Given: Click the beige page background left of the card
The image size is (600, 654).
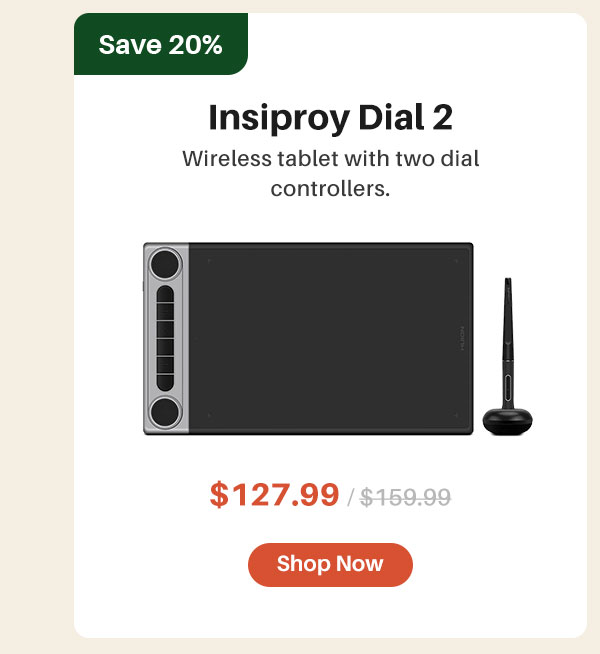Looking at the screenshot, I should 37,327.
